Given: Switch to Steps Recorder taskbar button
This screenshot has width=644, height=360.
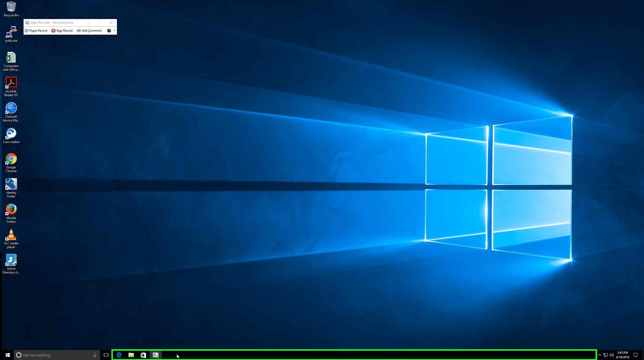Looking at the screenshot, I should tap(156, 355).
